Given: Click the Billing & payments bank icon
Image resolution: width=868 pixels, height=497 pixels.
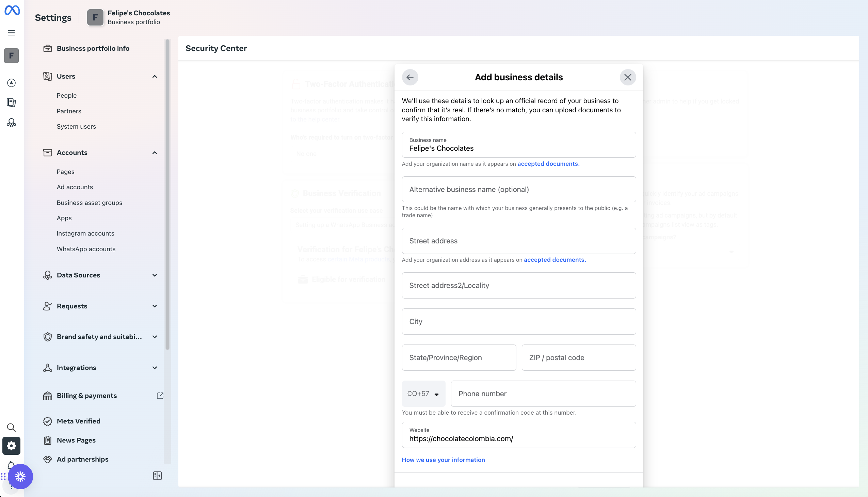Looking at the screenshot, I should point(47,396).
